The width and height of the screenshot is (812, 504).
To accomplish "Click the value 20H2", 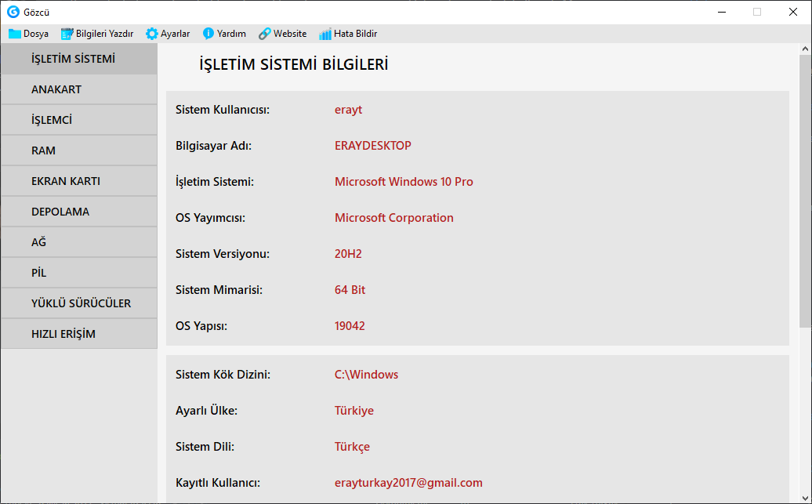I will (x=348, y=254).
